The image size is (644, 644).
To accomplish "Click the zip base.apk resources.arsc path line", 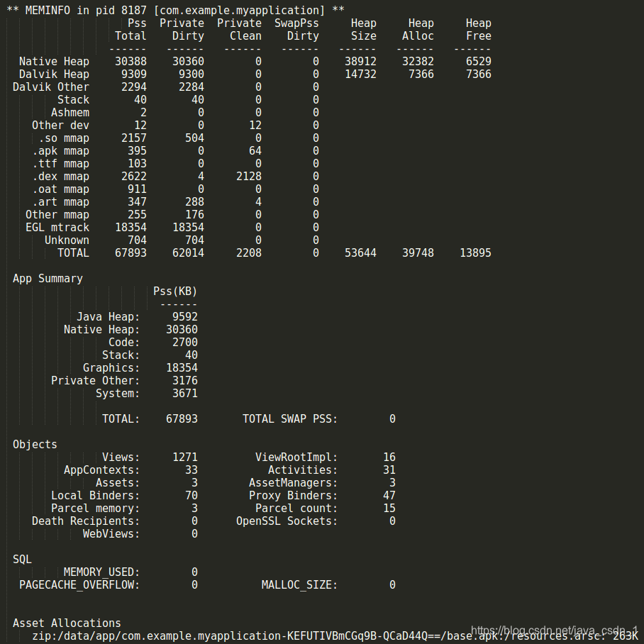I will (x=335, y=635).
